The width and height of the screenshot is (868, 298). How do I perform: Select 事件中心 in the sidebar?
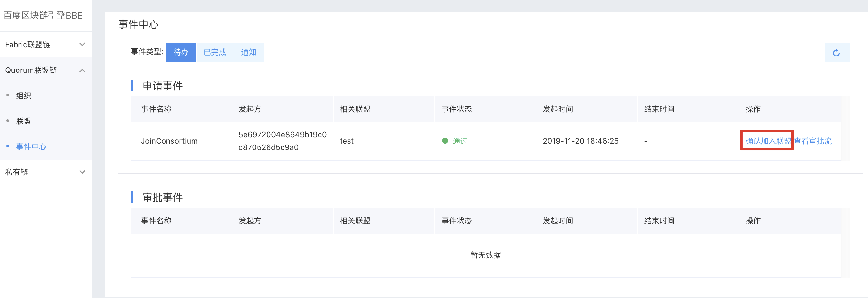pos(31,147)
